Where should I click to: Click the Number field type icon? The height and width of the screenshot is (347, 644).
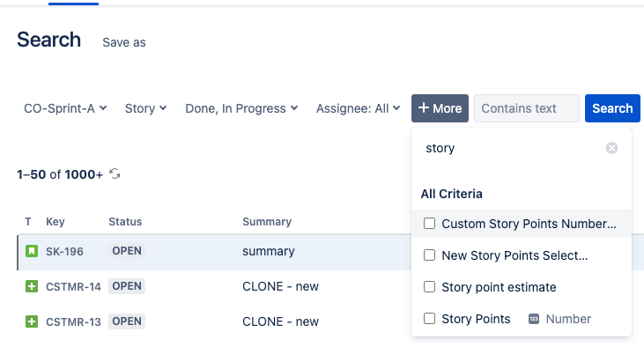pos(534,319)
